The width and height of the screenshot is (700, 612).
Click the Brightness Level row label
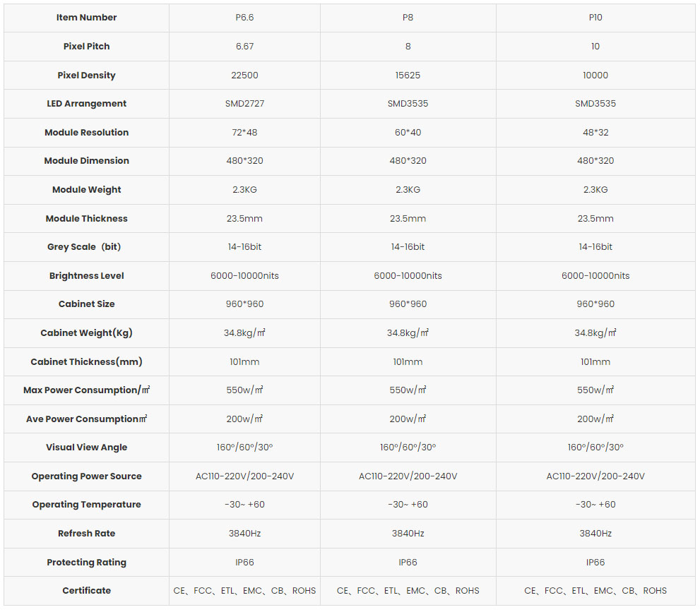coord(87,276)
